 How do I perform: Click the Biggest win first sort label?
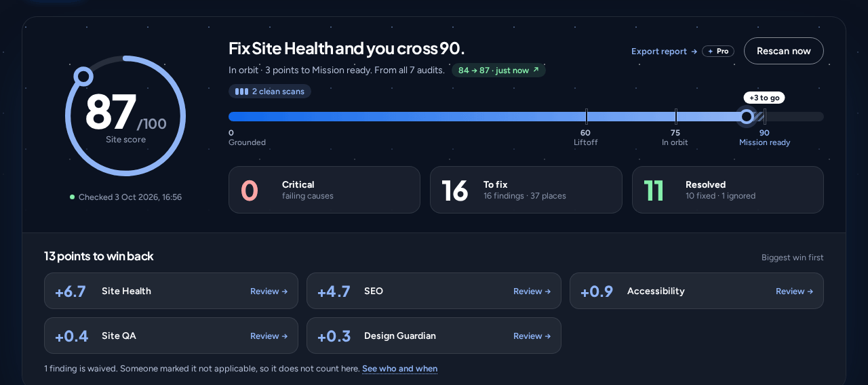click(x=793, y=258)
